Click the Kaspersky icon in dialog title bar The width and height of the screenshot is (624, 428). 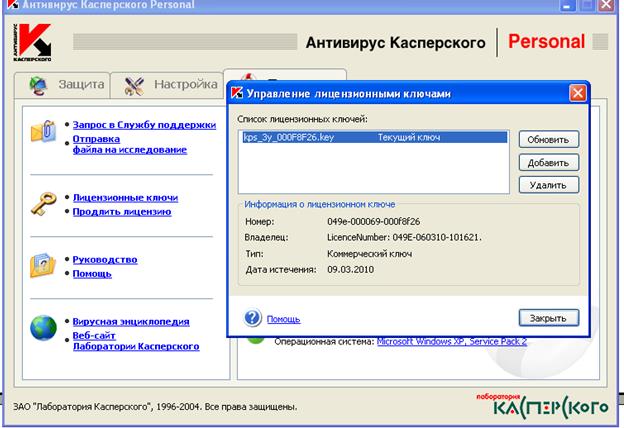[x=237, y=93]
